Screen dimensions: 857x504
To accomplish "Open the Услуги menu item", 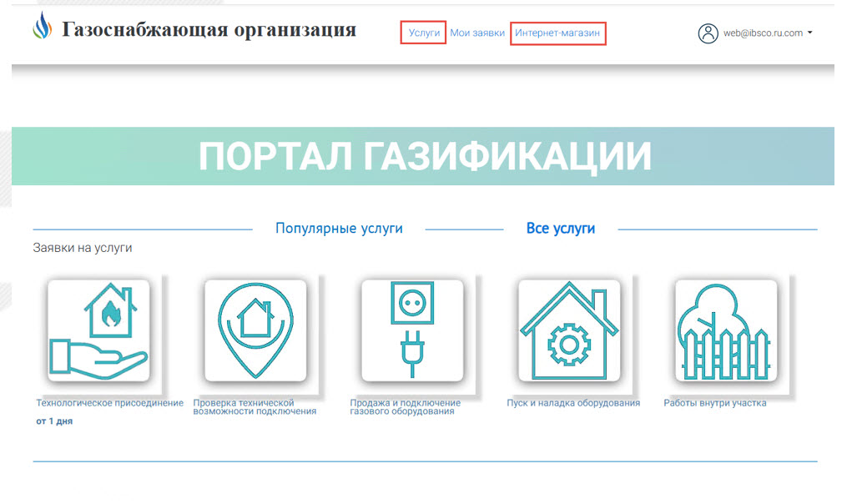I will click(x=424, y=33).
